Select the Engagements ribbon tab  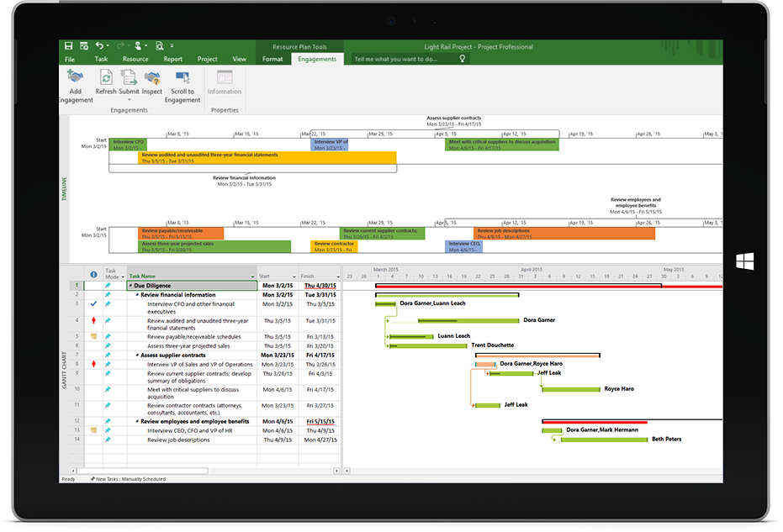pos(317,59)
